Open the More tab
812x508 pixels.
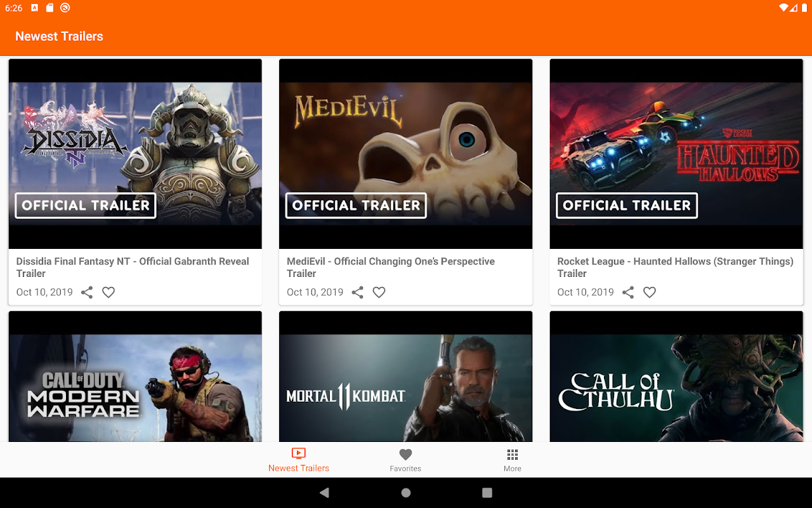(513, 460)
